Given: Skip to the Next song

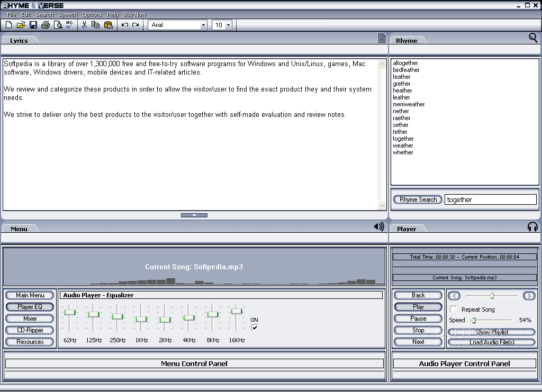Looking at the screenshot, I should pos(418,342).
